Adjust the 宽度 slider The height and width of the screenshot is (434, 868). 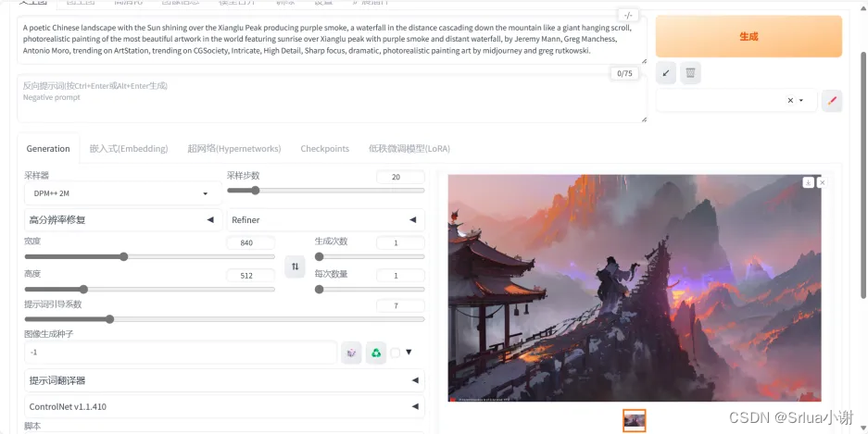149,256
